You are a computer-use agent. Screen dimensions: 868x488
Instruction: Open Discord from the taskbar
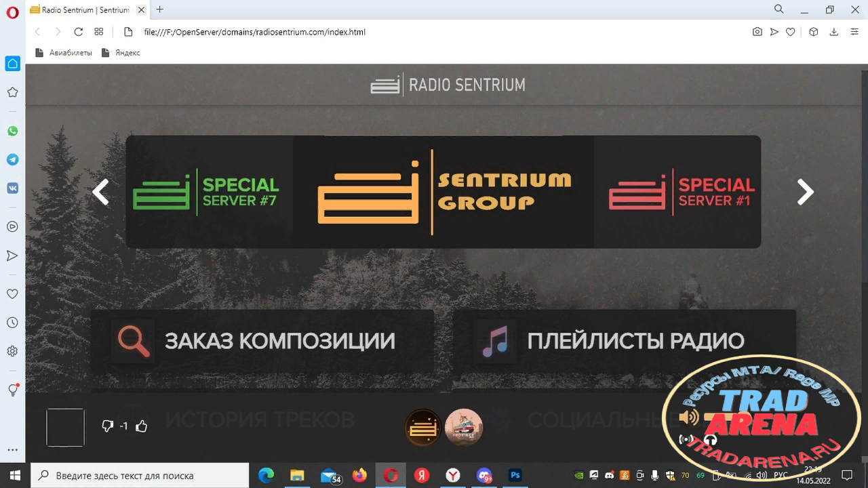pyautogui.click(x=484, y=476)
